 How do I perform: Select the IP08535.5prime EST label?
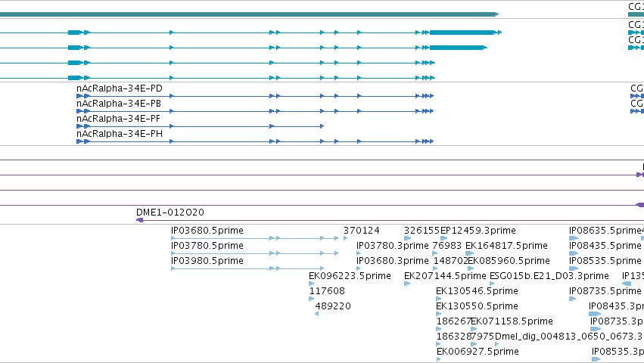(605, 261)
